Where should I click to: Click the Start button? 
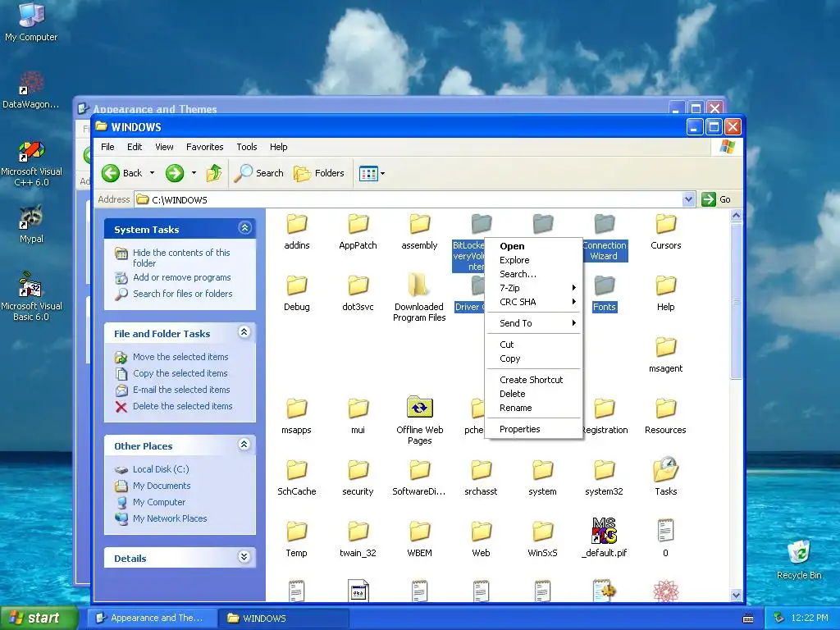pos(39,619)
